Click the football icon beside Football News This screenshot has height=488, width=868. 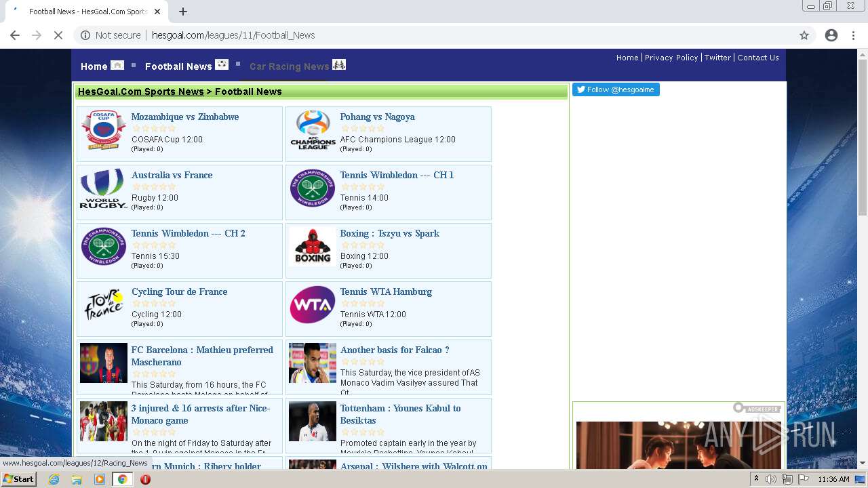point(222,64)
